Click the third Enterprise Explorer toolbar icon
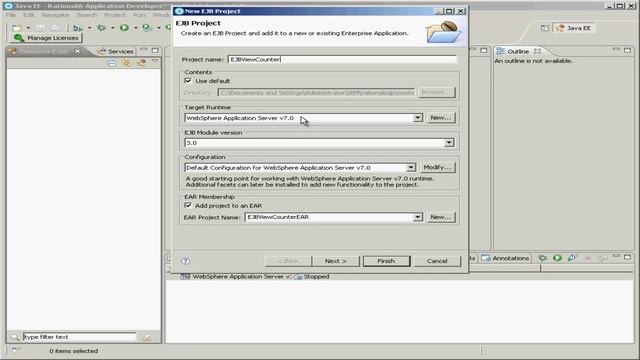Image resolution: width=640 pixels, height=360 pixels. click(141, 63)
